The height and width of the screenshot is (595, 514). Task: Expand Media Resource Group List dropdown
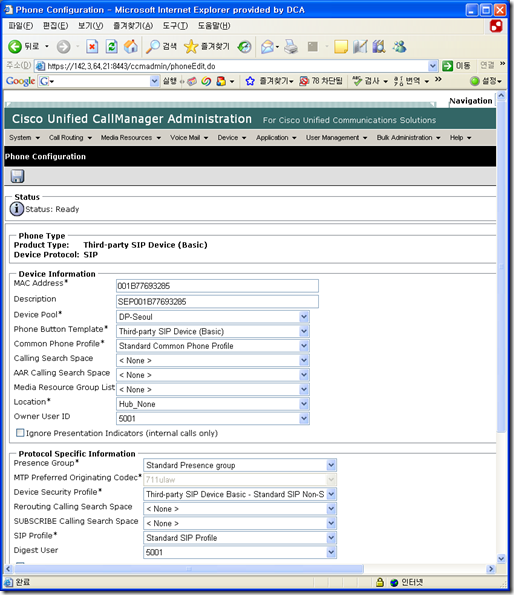303,389
